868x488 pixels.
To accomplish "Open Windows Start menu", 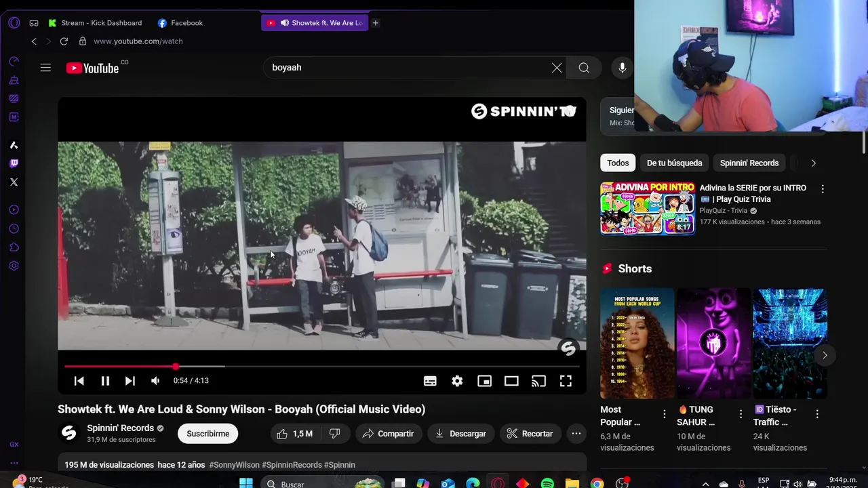I will coord(246,484).
